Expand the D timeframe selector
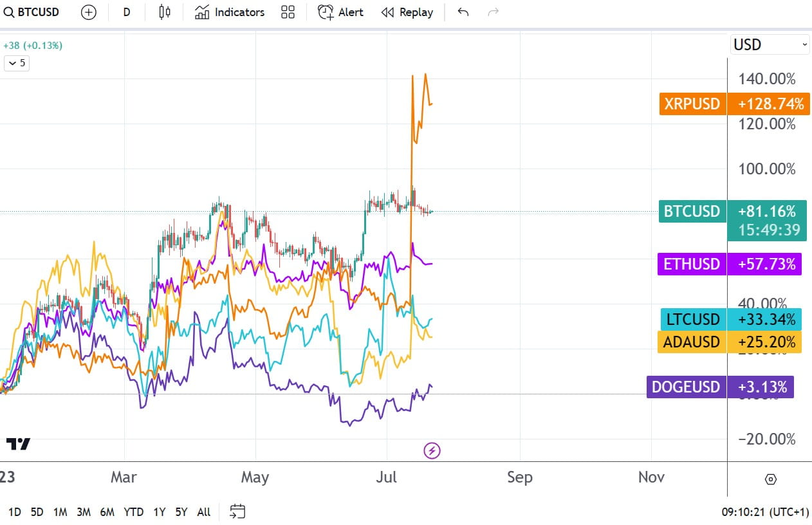This screenshot has height=525, width=812. pos(126,12)
